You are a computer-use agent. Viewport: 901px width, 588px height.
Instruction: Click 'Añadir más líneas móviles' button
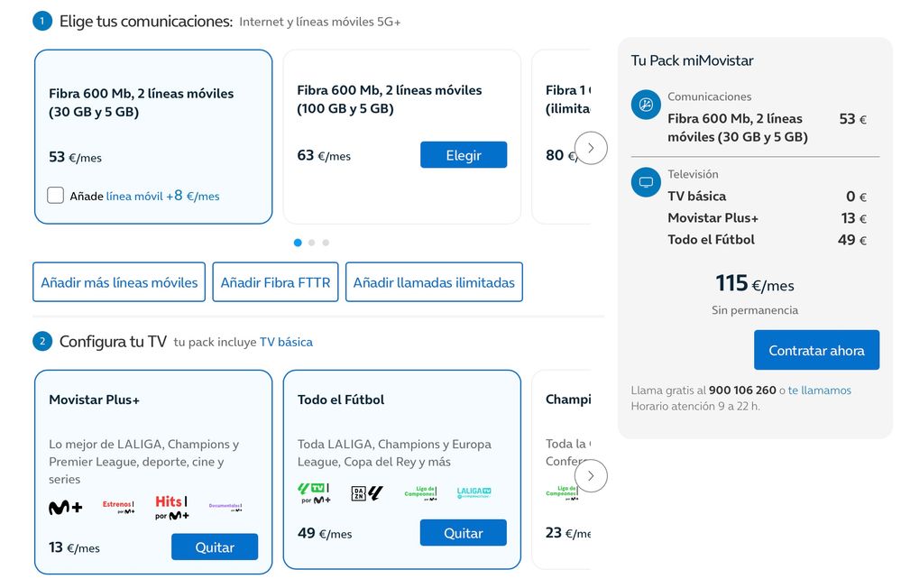pyautogui.click(x=119, y=282)
